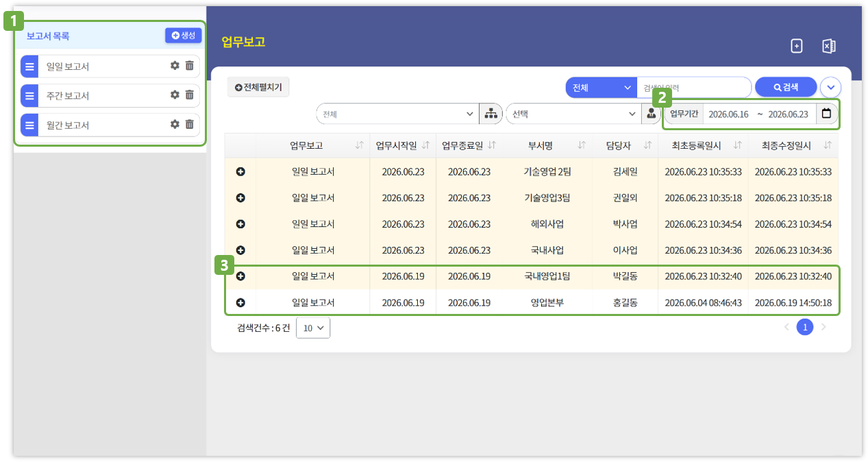Click the 생성 button in report list
The width and height of the screenshot is (868, 462).
point(184,36)
